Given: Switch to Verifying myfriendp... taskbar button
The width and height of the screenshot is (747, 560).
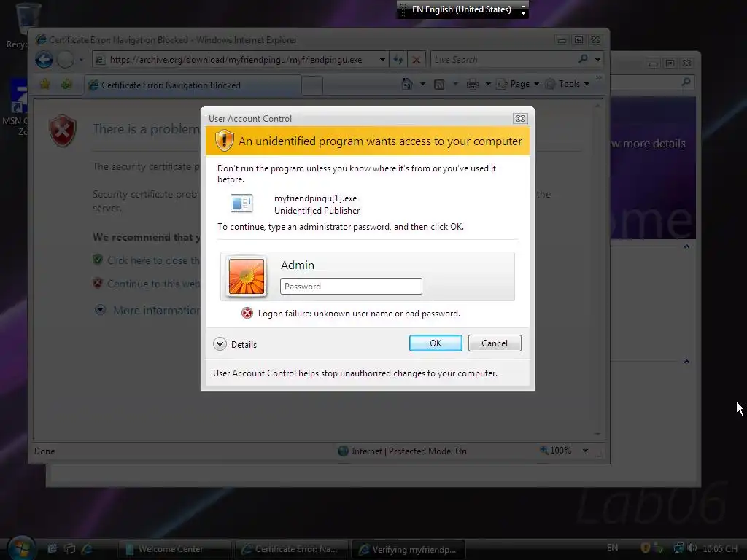Looking at the screenshot, I should point(409,549).
